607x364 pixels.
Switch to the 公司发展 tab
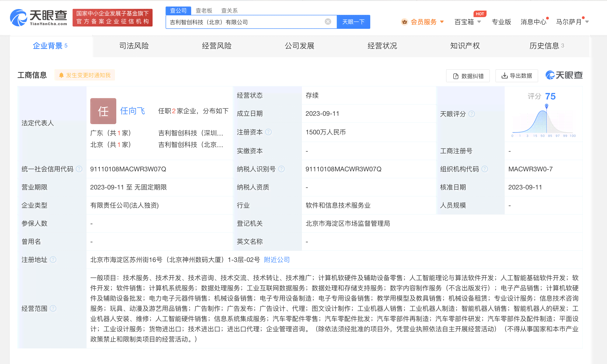click(x=299, y=46)
